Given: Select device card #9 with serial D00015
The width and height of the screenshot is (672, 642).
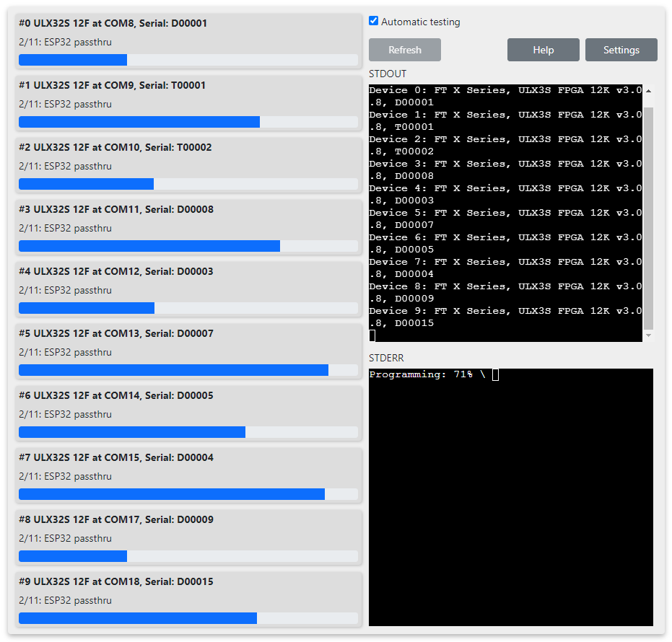Looking at the screenshot, I should point(188,591).
